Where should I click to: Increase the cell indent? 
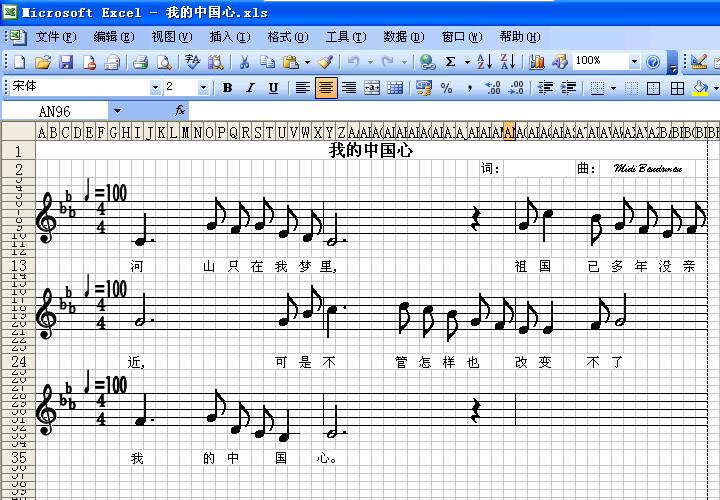click(568, 88)
